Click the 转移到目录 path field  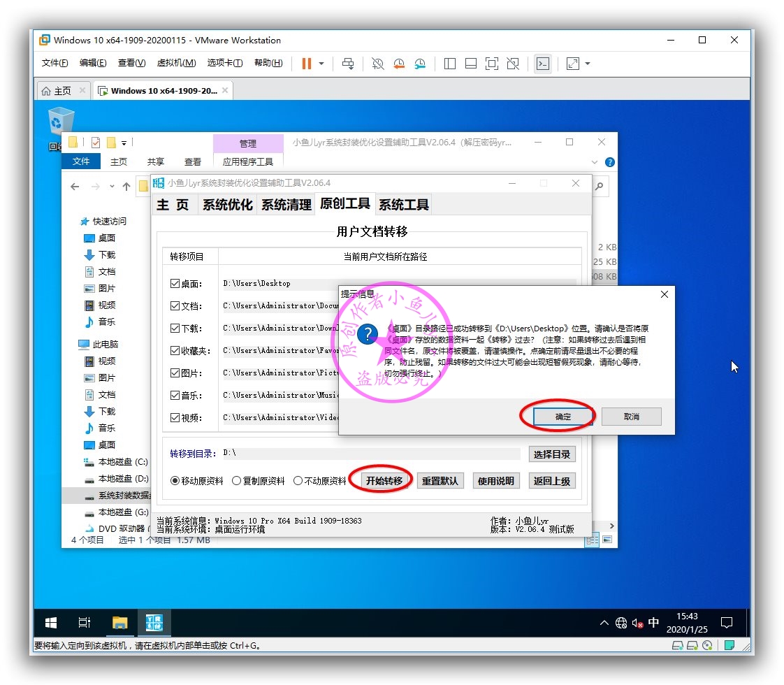370,453
